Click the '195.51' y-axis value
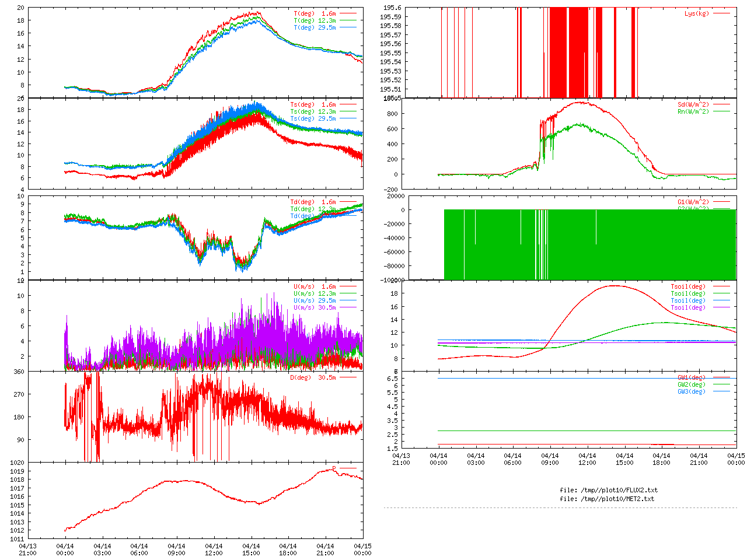This screenshot has height=560, width=747. point(390,89)
